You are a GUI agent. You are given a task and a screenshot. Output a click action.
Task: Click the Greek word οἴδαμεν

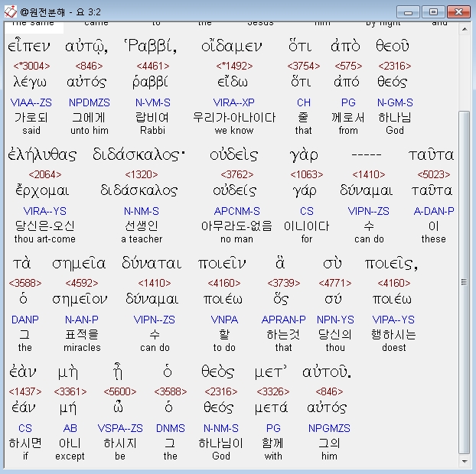(x=231, y=46)
